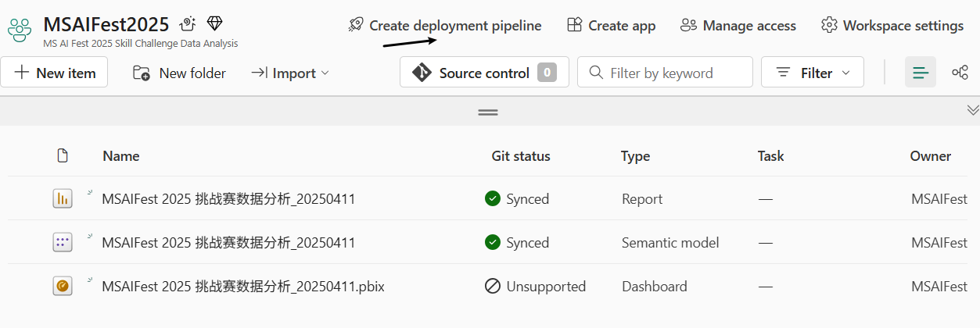The image size is (980, 328).
Task: Open the Filter dropdown
Action: tap(813, 73)
